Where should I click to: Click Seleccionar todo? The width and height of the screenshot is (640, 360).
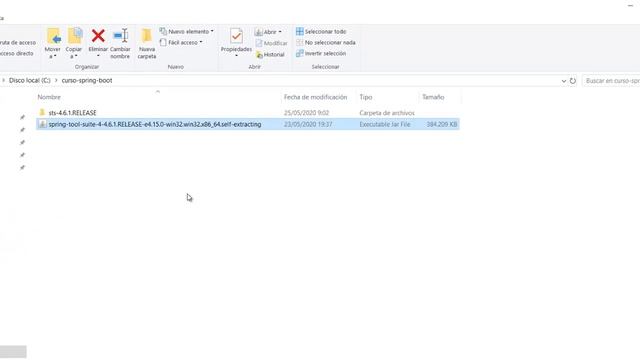click(x=321, y=31)
